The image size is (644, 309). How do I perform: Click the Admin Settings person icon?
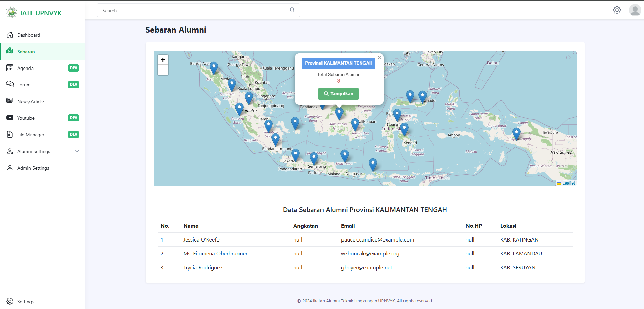pos(10,168)
